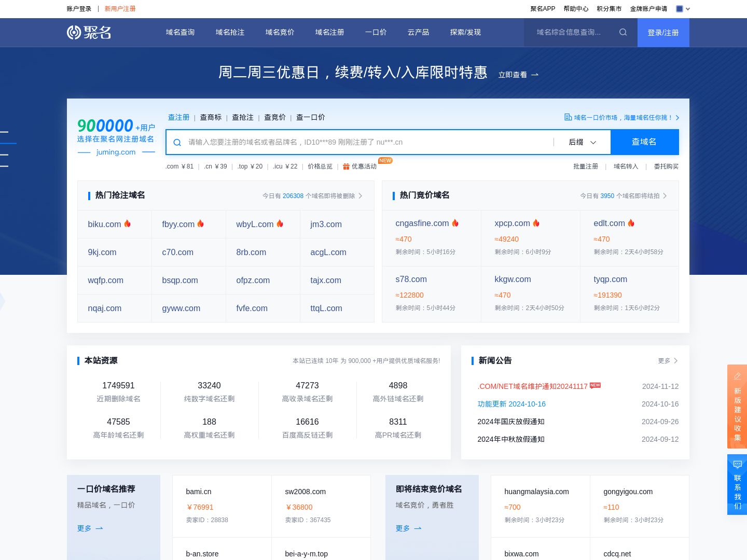
Task: Expand hot auction list via 3950 chevron
Action: [665, 196]
